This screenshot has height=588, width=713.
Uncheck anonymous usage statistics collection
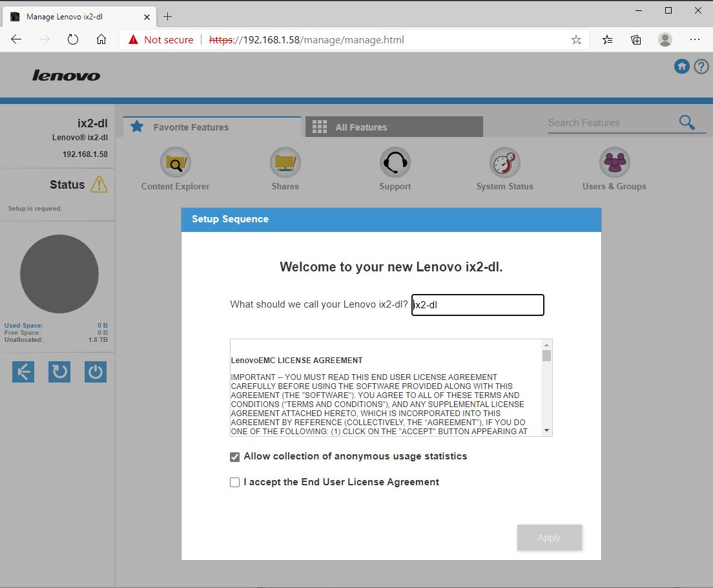point(235,457)
